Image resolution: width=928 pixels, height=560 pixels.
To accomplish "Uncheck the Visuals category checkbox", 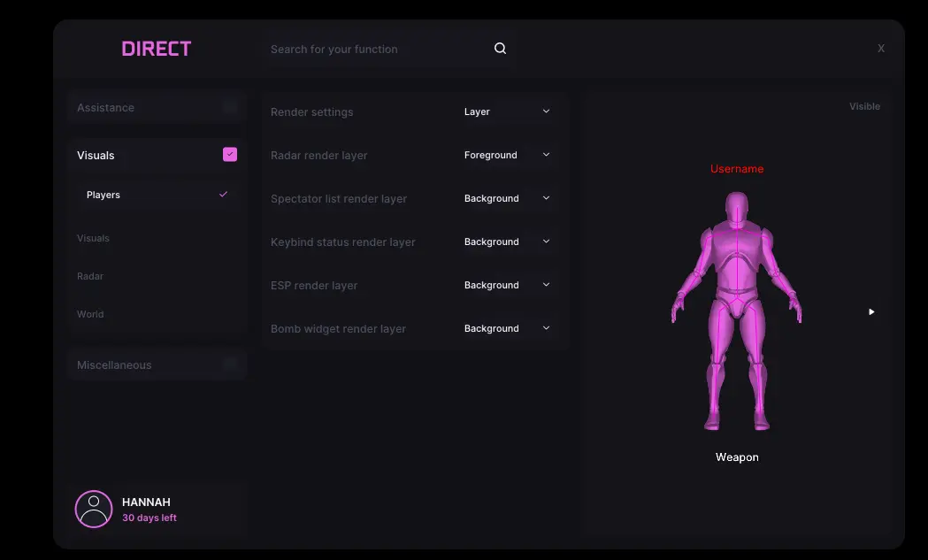I will 230,155.
